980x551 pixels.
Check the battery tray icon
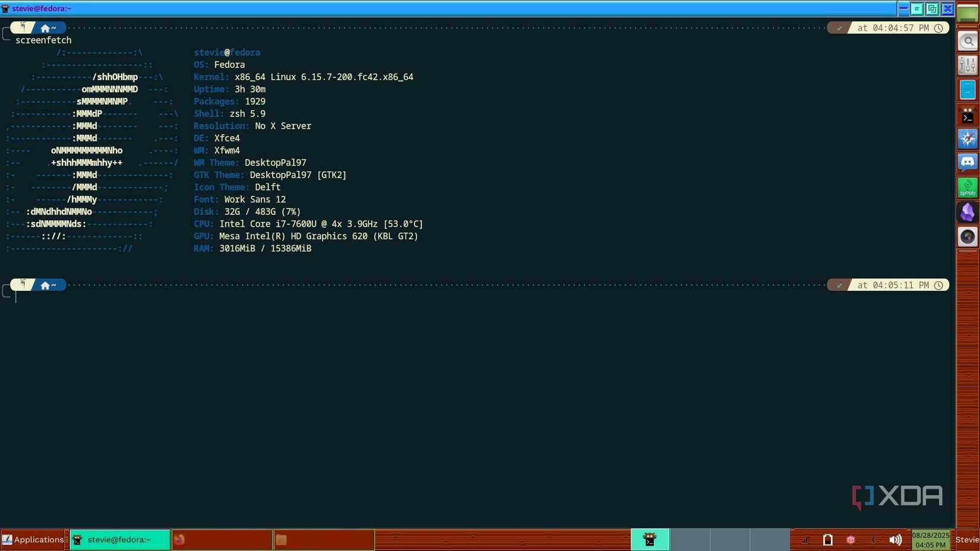828,540
